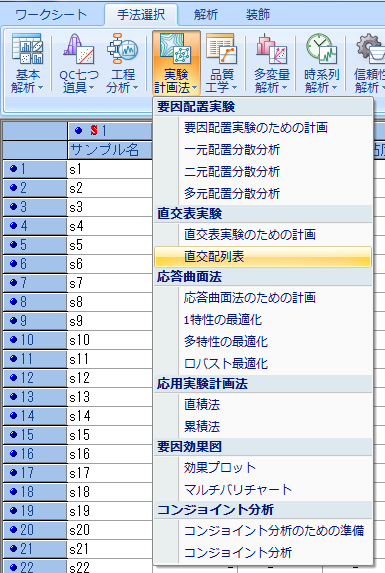Expand the 基本解析 dropdown arrow

(x=40, y=88)
